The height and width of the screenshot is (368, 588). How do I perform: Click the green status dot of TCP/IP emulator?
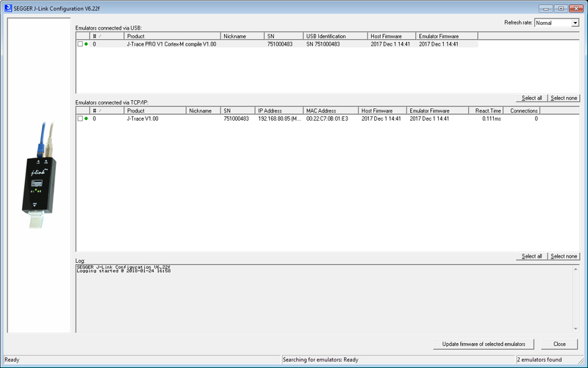86,118
